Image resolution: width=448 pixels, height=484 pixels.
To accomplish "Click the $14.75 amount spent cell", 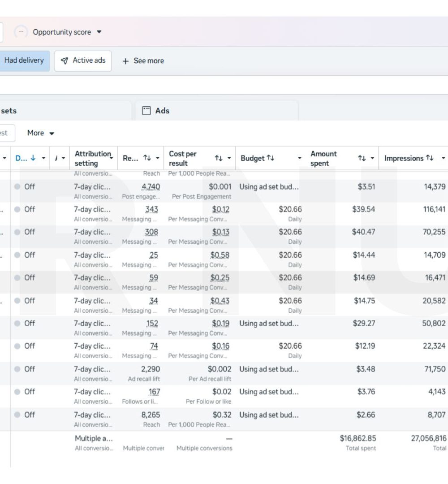I will [364, 301].
